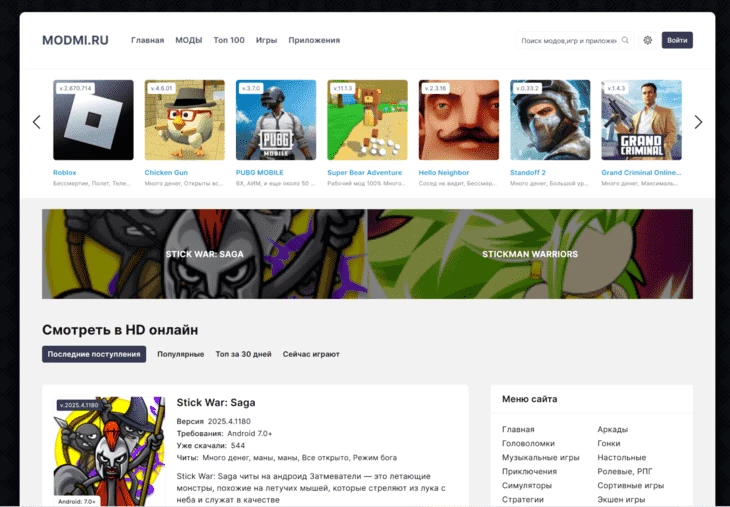Open the settings gear icon
This screenshot has height=507, width=730.
[x=648, y=40]
